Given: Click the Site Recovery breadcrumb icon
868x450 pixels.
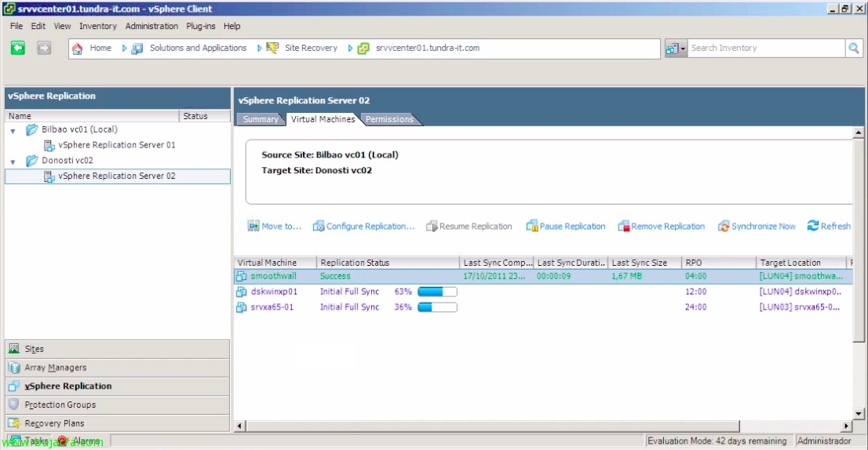Looking at the screenshot, I should click(x=272, y=48).
